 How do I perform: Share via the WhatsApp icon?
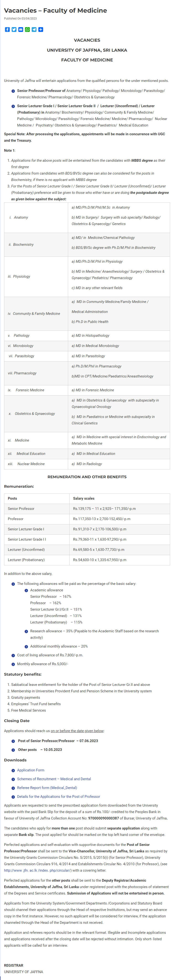[x=27, y=30]
